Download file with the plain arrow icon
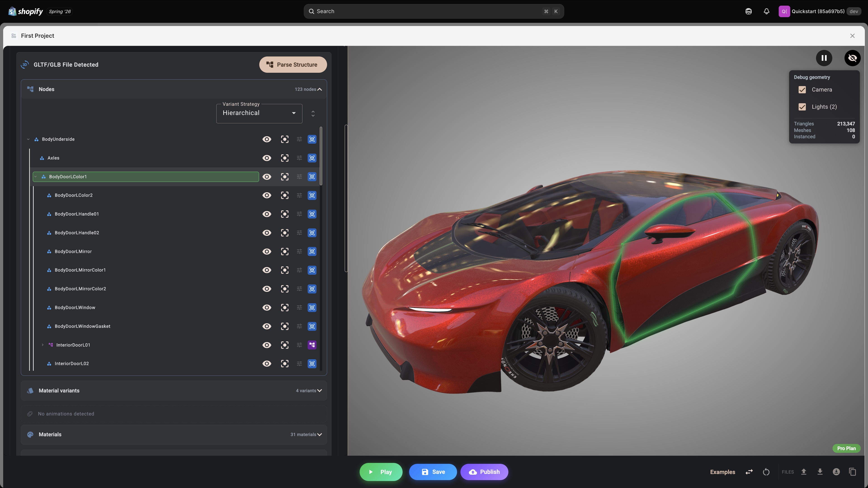This screenshot has height=488, width=868. (x=820, y=472)
